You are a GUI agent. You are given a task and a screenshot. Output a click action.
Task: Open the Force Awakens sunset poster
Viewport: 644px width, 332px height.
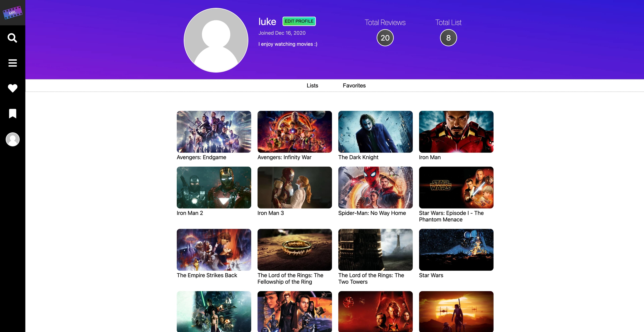[456, 312]
